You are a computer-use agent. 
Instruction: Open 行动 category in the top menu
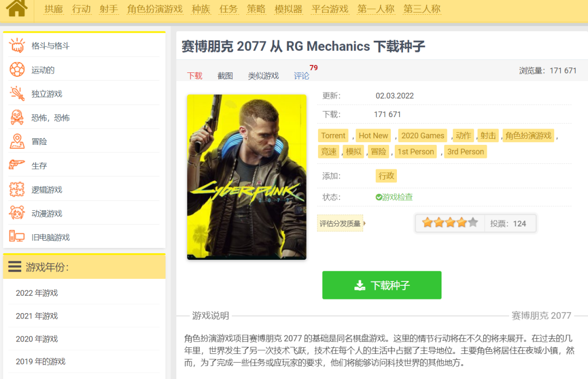coord(81,9)
